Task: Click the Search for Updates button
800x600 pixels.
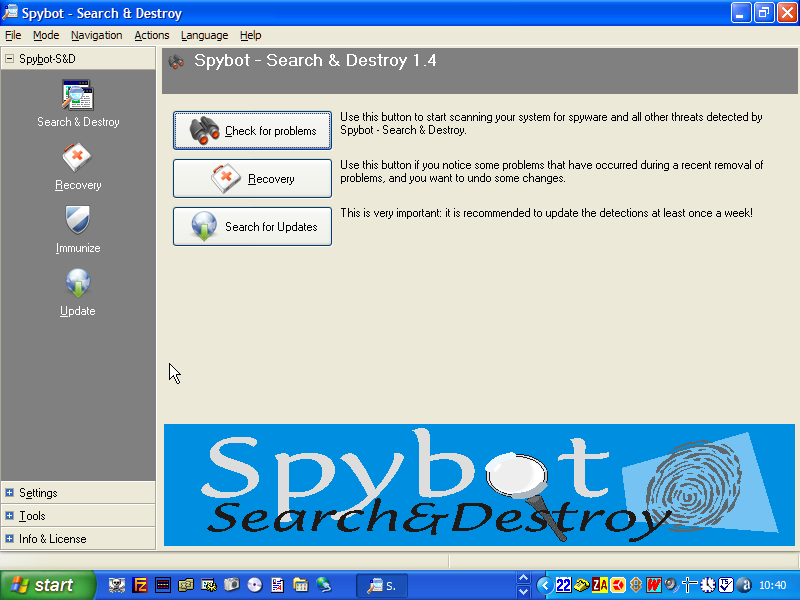Action: (x=253, y=227)
